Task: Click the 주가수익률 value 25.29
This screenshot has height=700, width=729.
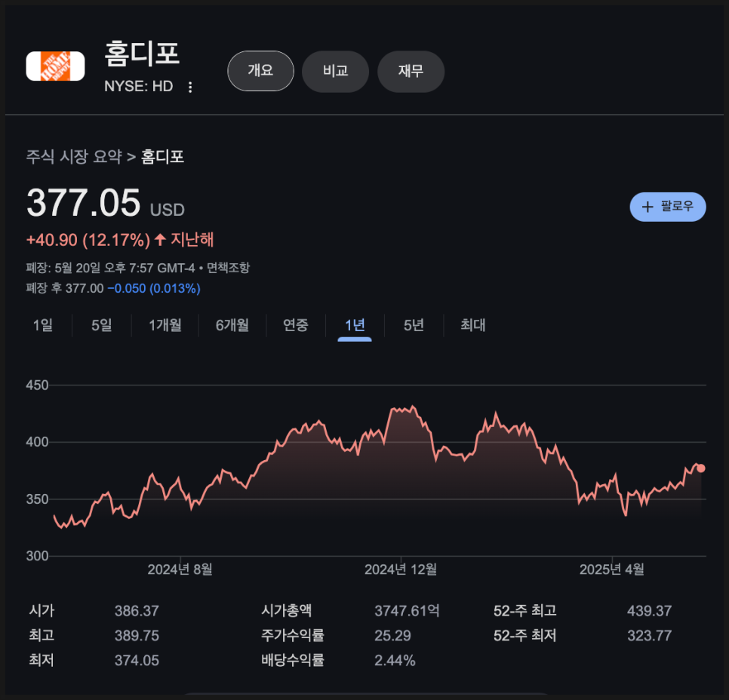Action: [x=393, y=635]
